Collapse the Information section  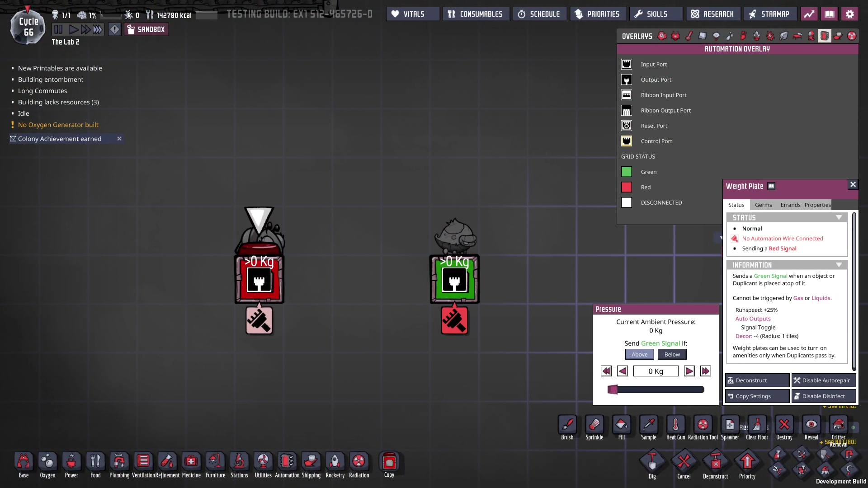coord(839,265)
